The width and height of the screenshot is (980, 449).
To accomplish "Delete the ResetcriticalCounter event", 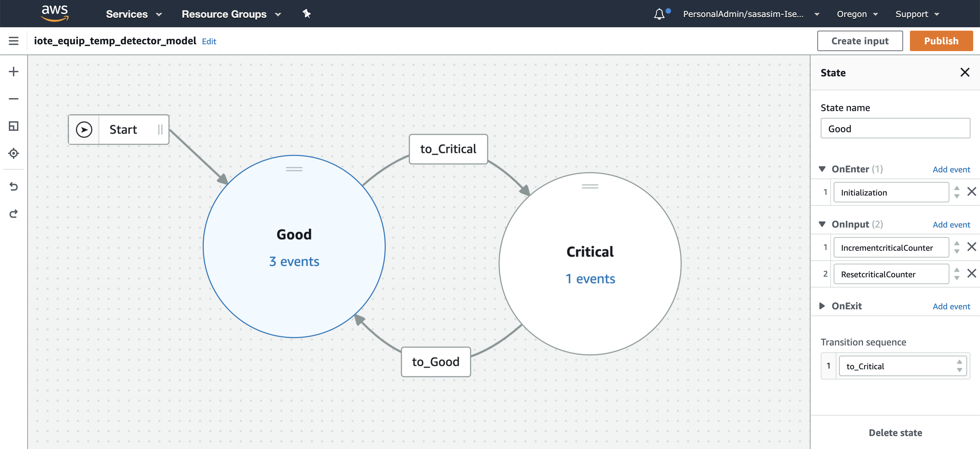I will tap(971, 274).
